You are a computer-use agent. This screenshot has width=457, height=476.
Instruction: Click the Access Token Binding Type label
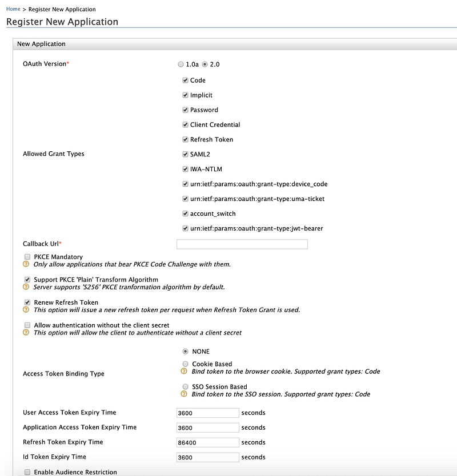tap(63, 374)
